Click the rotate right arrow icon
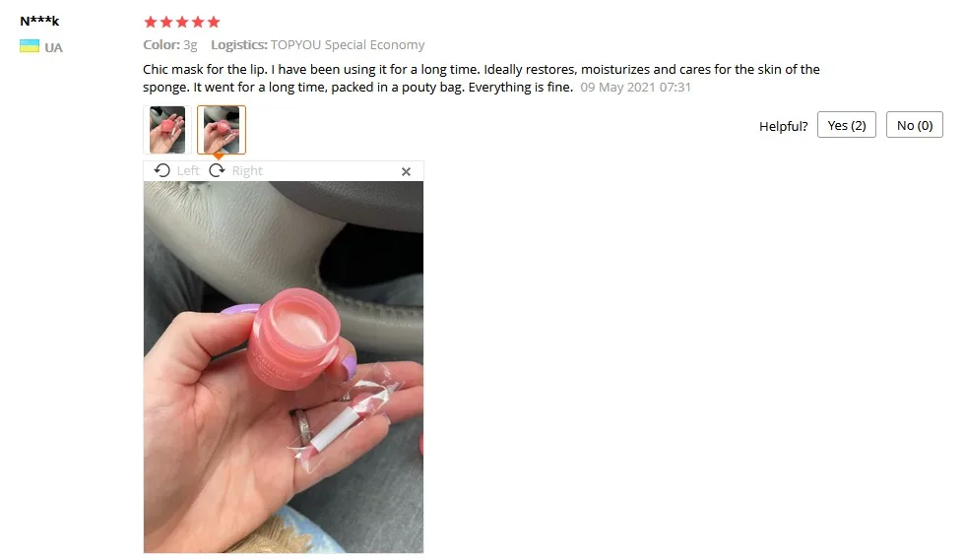 [217, 170]
